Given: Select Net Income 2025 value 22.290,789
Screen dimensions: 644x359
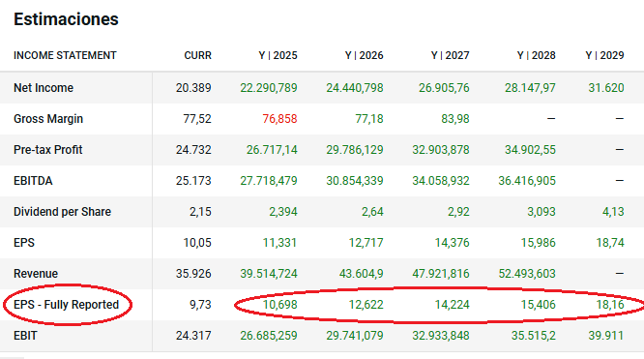Looking at the screenshot, I should click(x=269, y=88).
